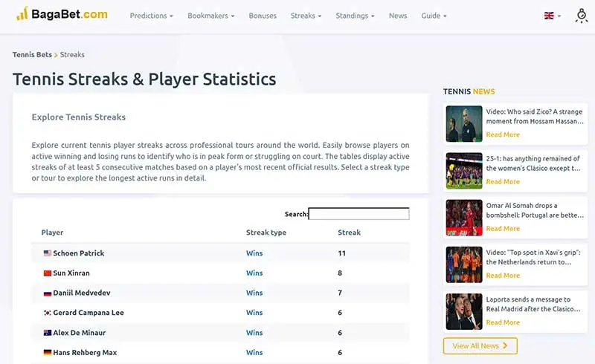
Task: Click the China flag beside Sun Xinran
Action: [x=48, y=273]
